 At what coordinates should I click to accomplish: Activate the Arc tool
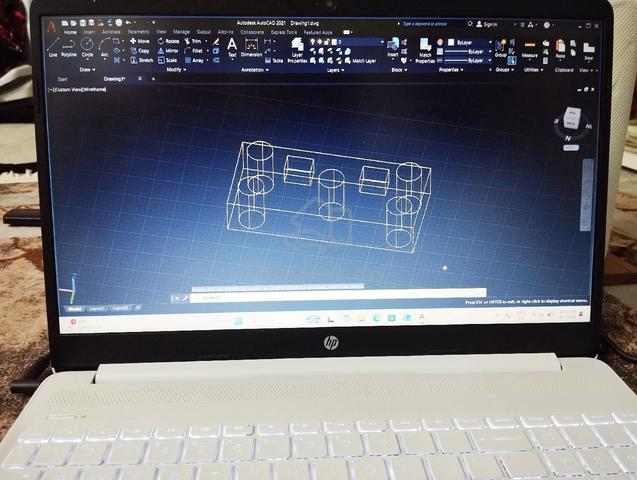click(x=104, y=47)
